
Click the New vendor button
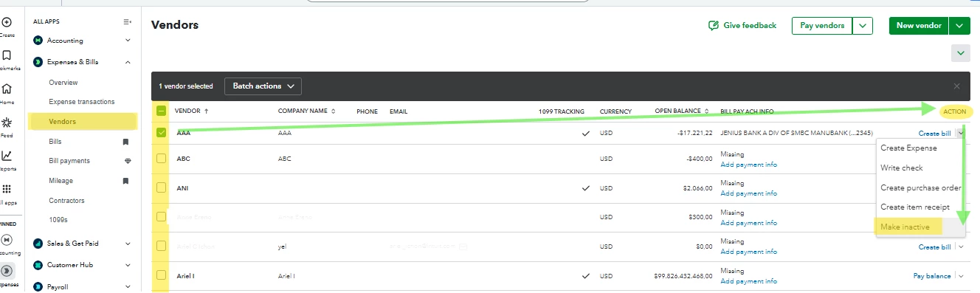[x=919, y=26]
